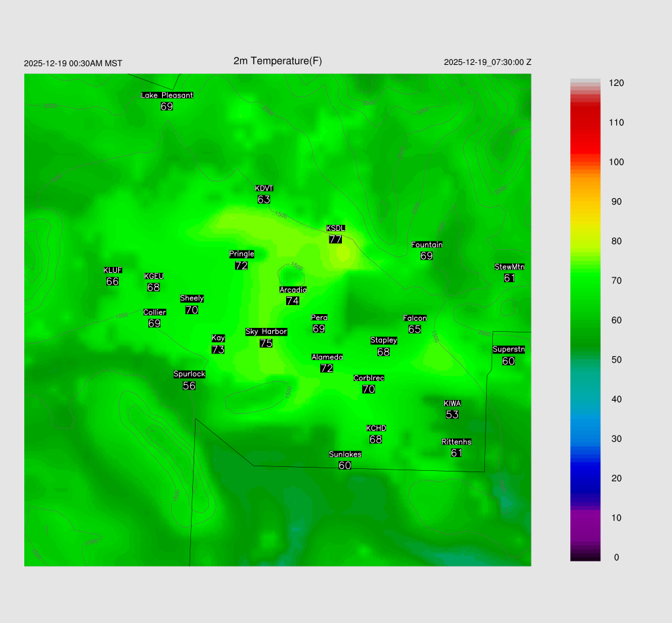Viewport: 672px width, 623px height.
Task: Select the KDVT station reading of 63
Action: (264, 199)
